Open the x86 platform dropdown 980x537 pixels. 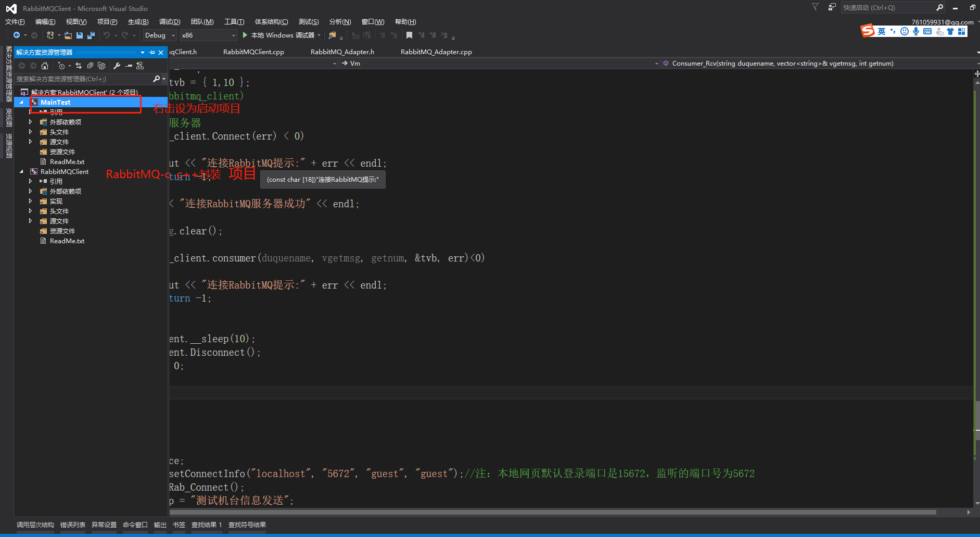coord(208,35)
